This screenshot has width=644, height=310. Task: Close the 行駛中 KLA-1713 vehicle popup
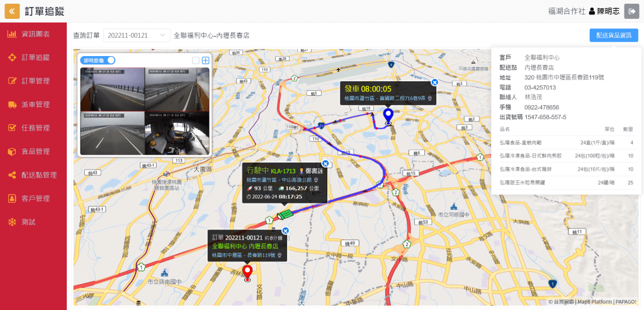(325, 164)
